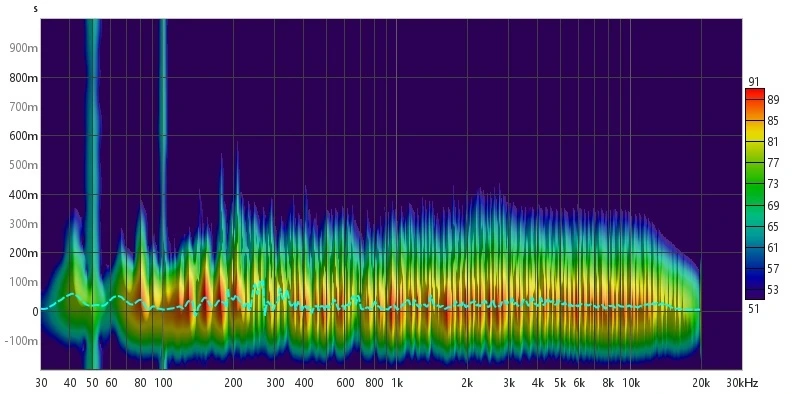Click the 91 maximum value on color scale
800x394 pixels.
click(753, 82)
